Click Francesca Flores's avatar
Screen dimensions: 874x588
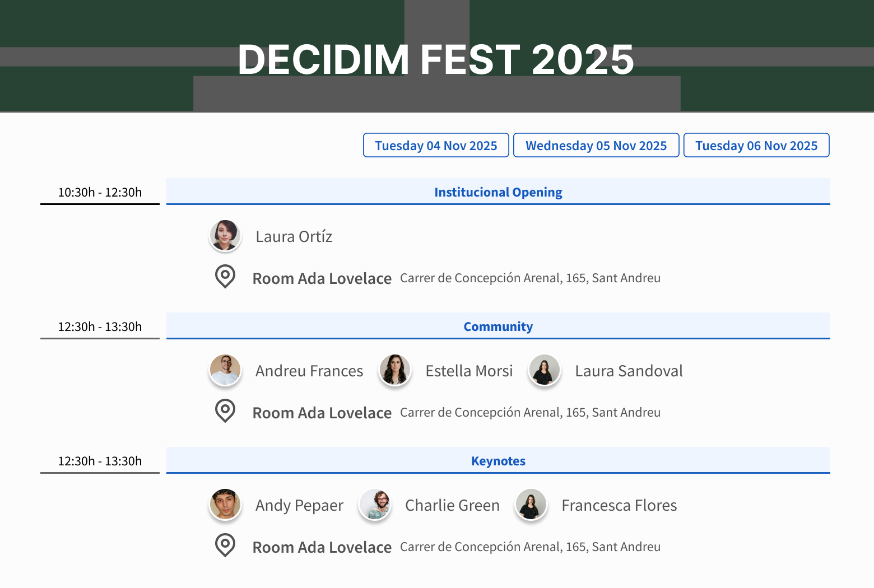531,505
